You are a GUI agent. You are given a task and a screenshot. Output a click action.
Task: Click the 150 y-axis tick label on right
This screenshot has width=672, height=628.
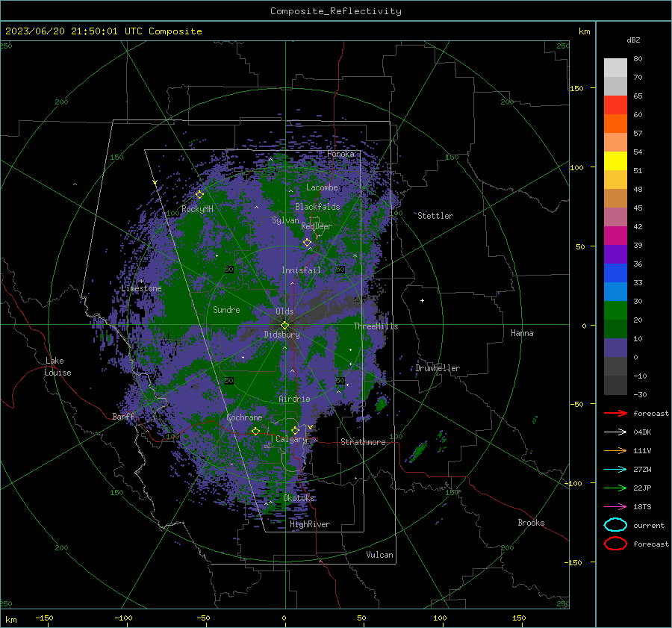click(x=576, y=88)
